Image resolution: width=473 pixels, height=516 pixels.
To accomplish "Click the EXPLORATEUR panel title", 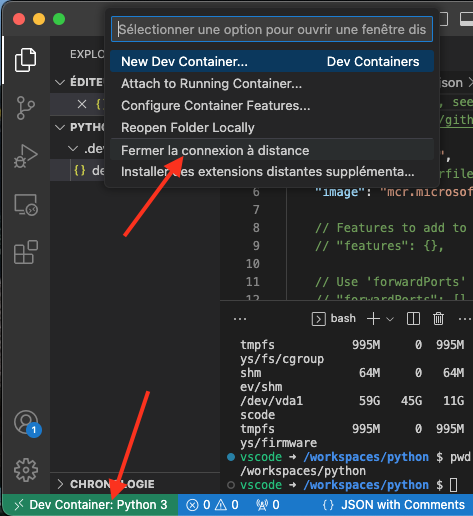I will pyautogui.click(x=87, y=54).
